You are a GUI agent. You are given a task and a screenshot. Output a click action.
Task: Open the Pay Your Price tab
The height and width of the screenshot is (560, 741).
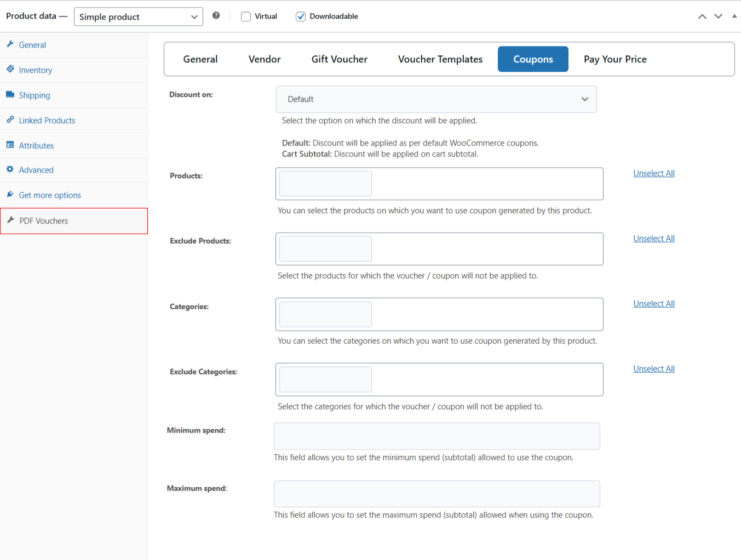point(615,59)
